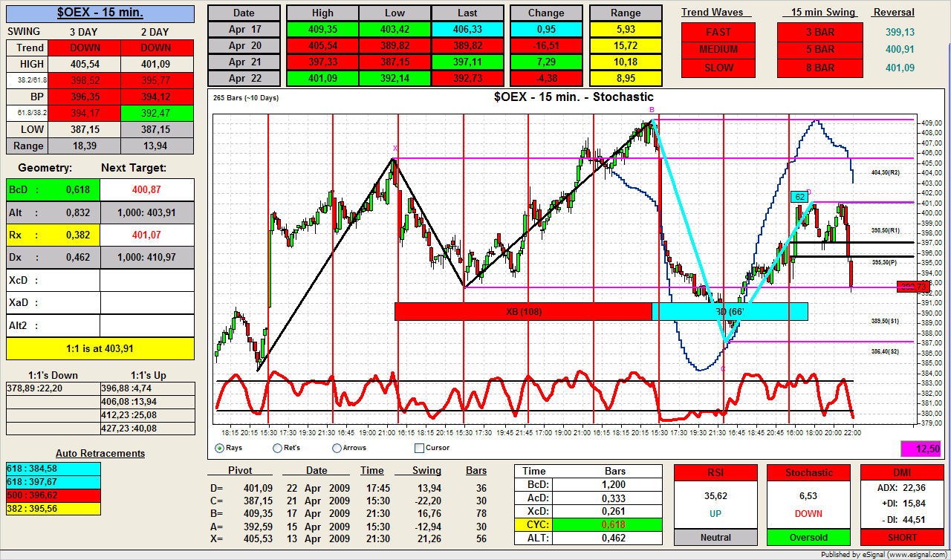Click the -16,51 change value
Screen dimensions: 951x560
546,46
